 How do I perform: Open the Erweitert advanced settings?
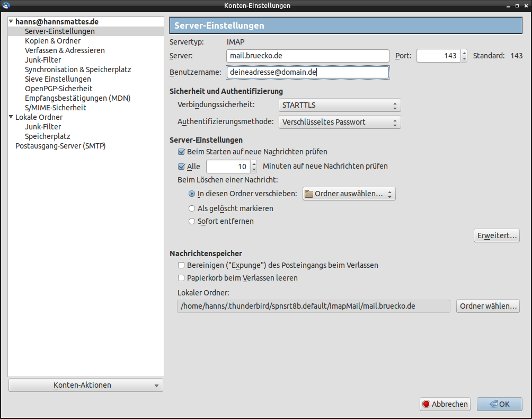click(496, 236)
